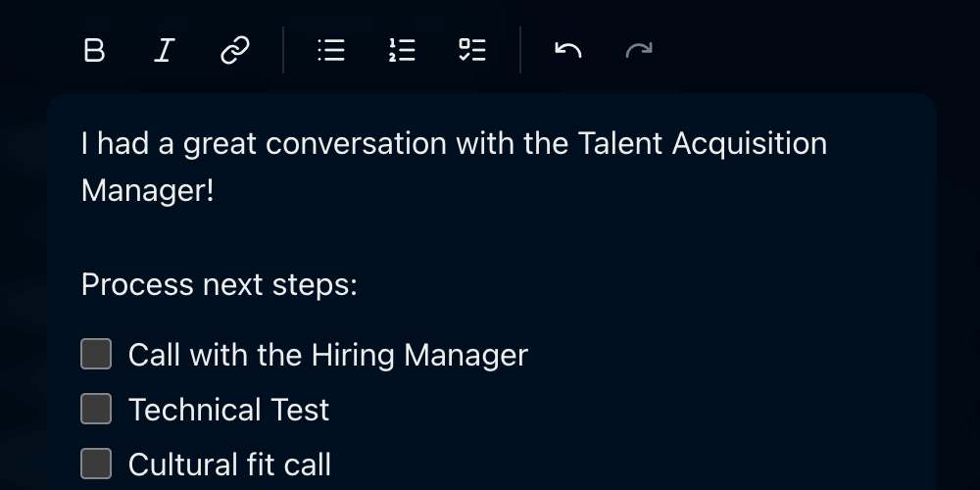The width and height of the screenshot is (980, 490).
Task: Place cursor in "Process next steps:" line
Action: tap(219, 285)
